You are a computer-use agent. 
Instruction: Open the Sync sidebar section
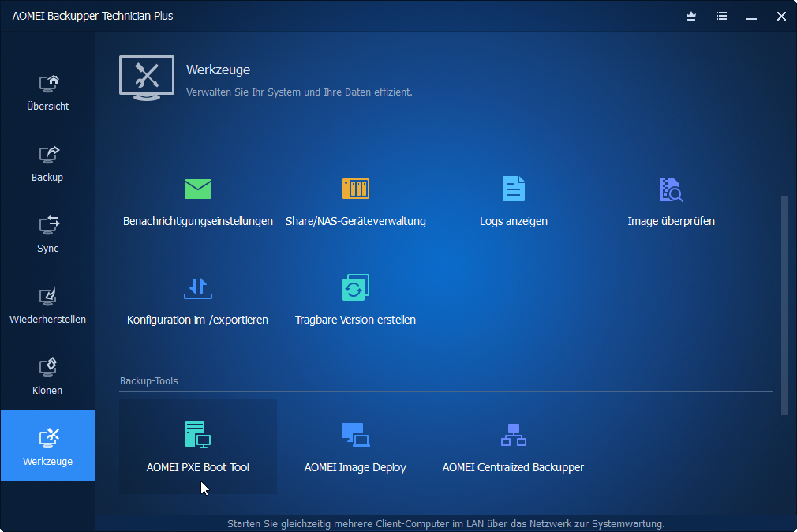(x=48, y=235)
